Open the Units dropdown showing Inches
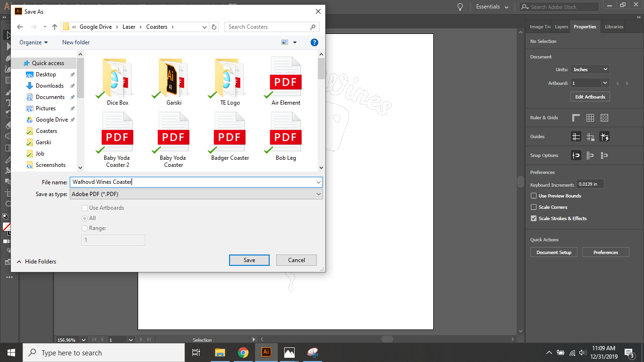 pos(590,69)
